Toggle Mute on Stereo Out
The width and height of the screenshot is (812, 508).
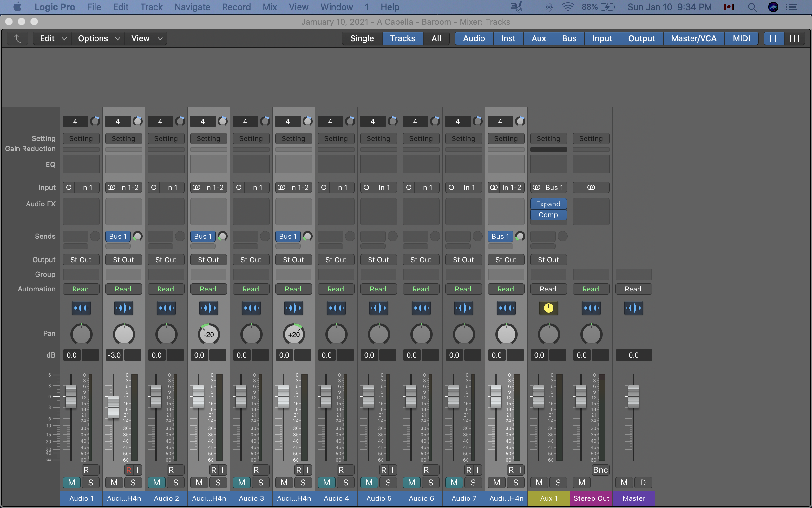581,483
